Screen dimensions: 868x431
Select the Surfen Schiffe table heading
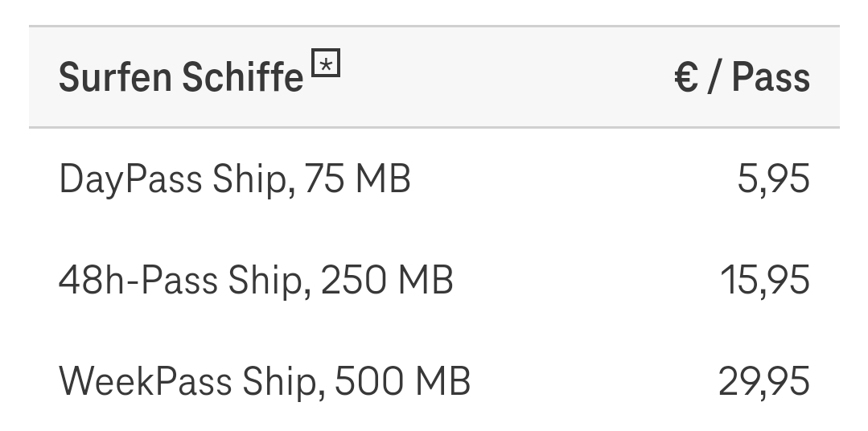[181, 78]
